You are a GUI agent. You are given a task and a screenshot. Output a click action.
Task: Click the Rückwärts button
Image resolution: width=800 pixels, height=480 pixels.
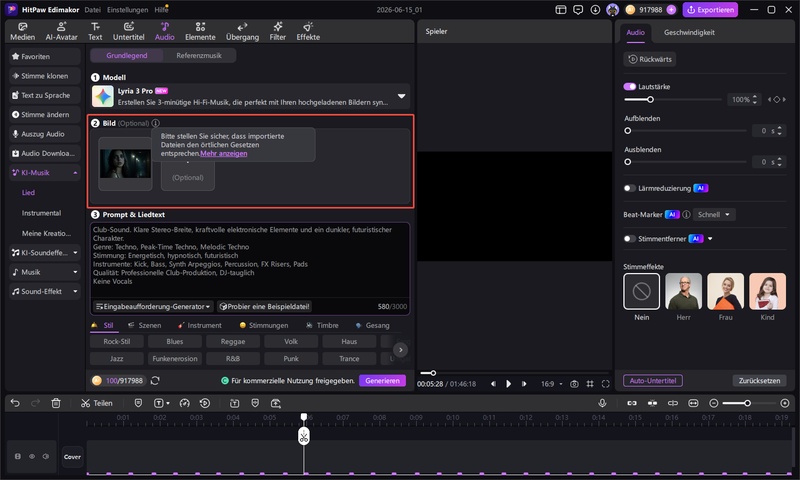coord(649,59)
